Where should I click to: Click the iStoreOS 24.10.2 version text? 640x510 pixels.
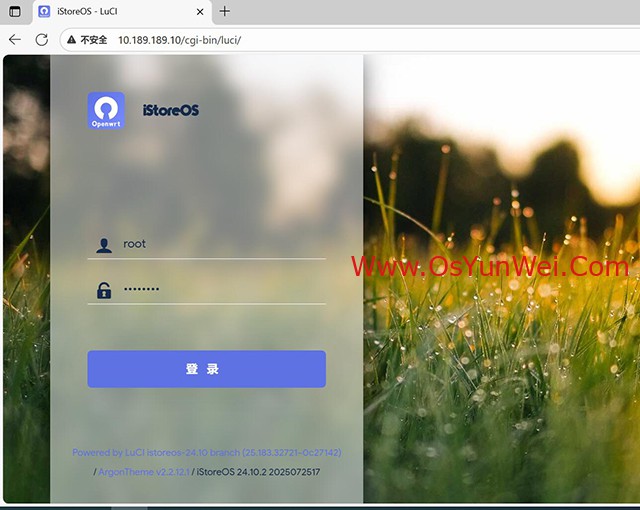coord(258,472)
